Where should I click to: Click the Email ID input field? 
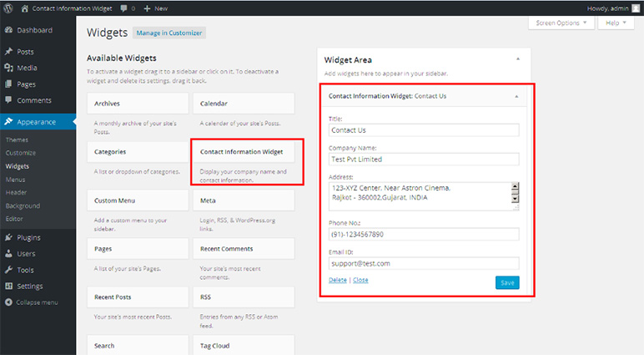coord(424,263)
